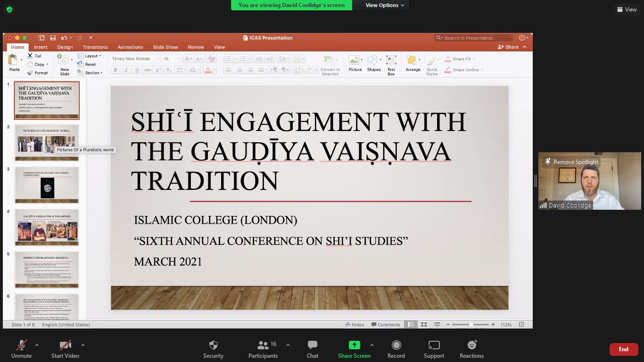Screen dimensions: 644x362
Task: Open Zoom View Options dropdown
Action: (x=385, y=5)
